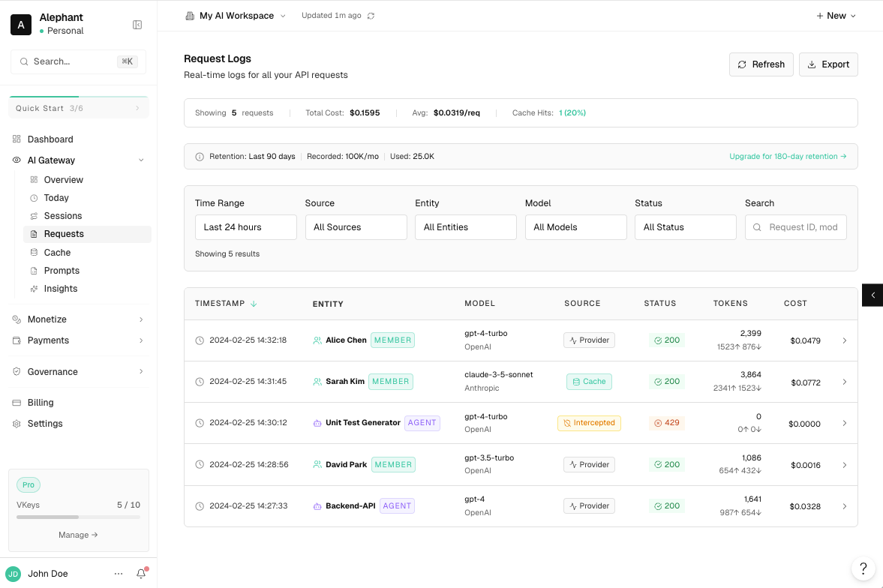Screen dimensions: 883x588
Task: Expand the Quick Start 3/6 panel
Action: click(x=78, y=108)
